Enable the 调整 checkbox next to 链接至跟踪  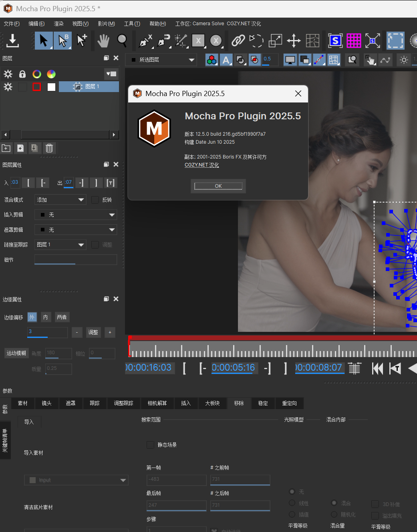[x=95, y=245]
